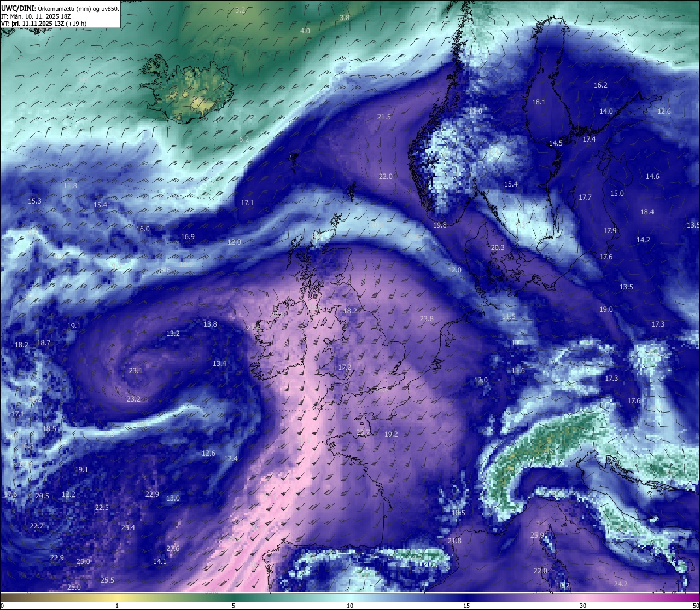Select the map value "3.8"

pos(345,18)
